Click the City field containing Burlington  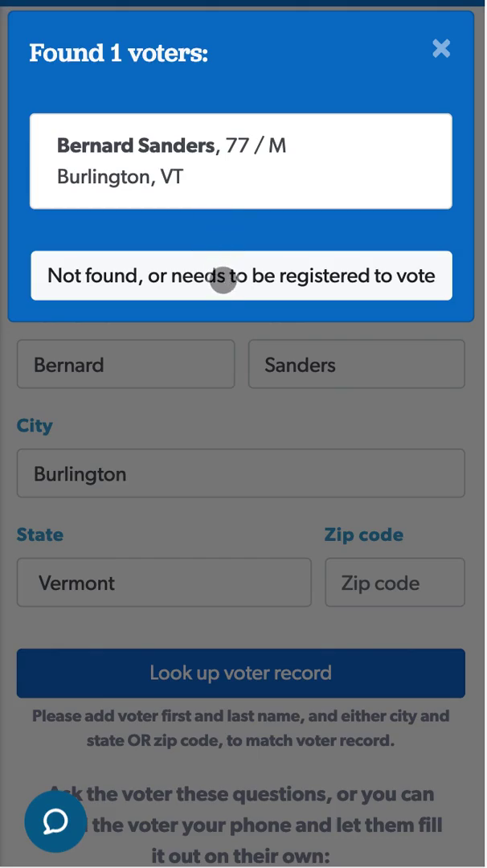point(240,474)
